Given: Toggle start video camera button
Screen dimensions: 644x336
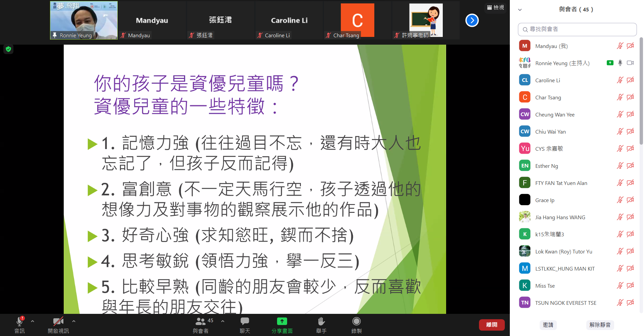Looking at the screenshot, I should [58, 321].
